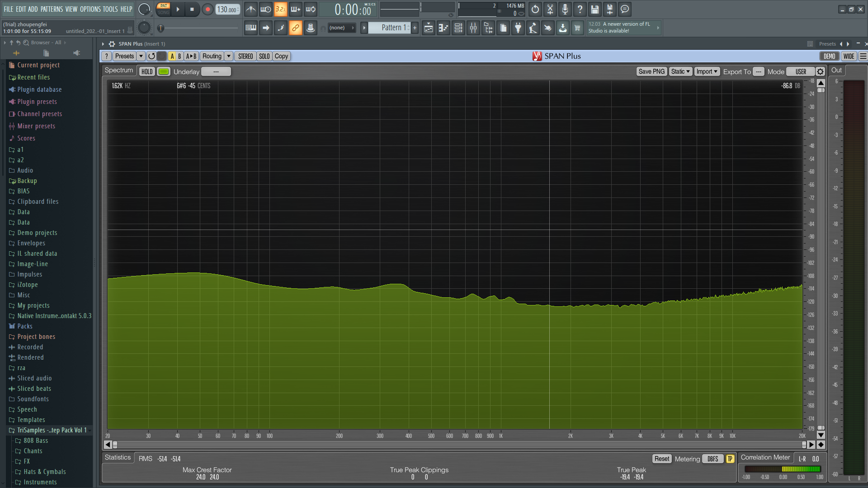
Task: Open 808 Bass folder in browser
Action: click(x=36, y=441)
